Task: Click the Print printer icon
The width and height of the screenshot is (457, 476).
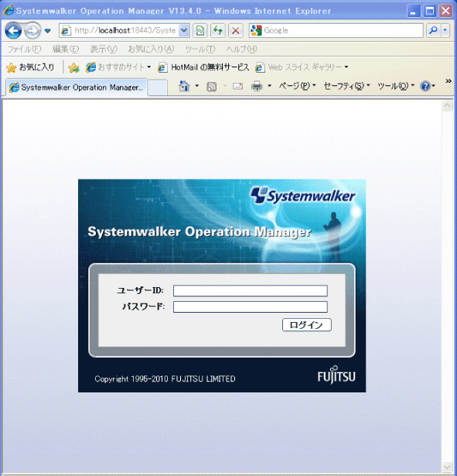Action: tap(257, 87)
